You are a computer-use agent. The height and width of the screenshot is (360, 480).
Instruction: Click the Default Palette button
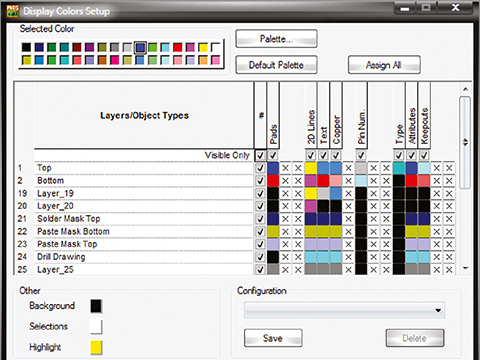[x=276, y=65]
